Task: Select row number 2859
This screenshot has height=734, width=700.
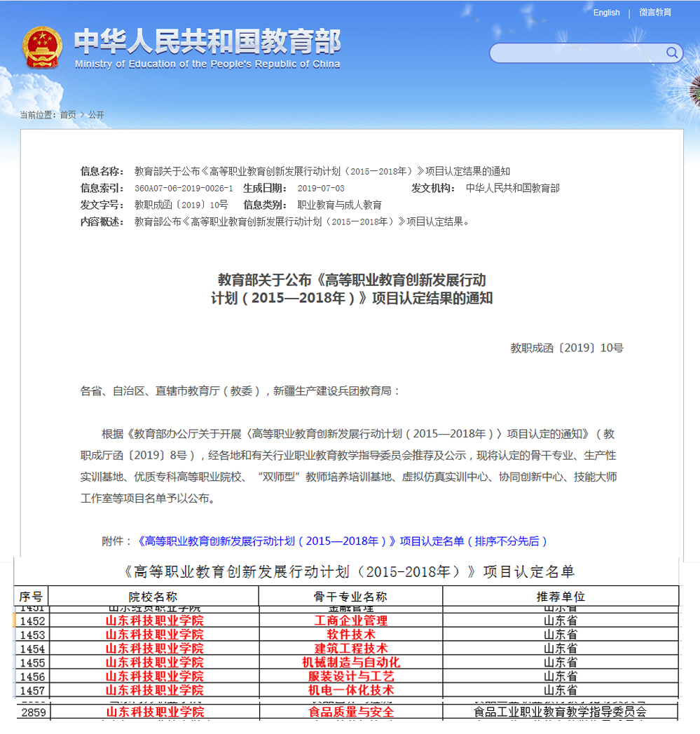Action: point(34,712)
